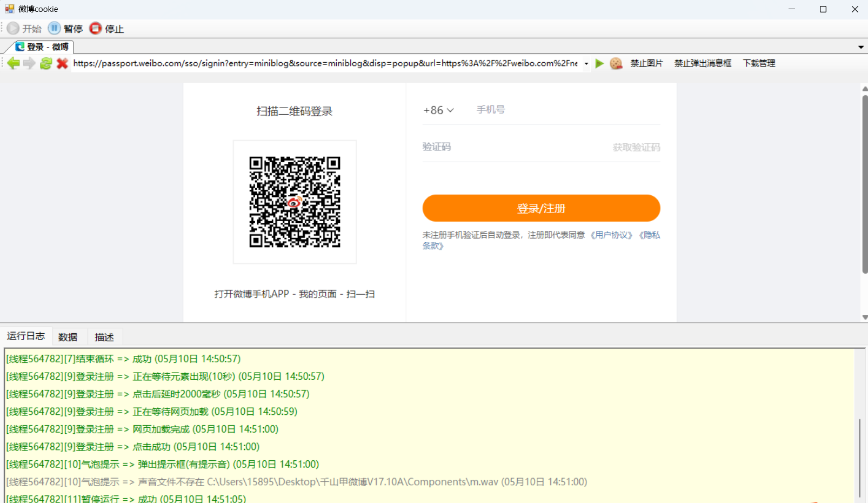Click the login QR code image
Screen dimensions: 868x503
pyautogui.click(x=295, y=202)
